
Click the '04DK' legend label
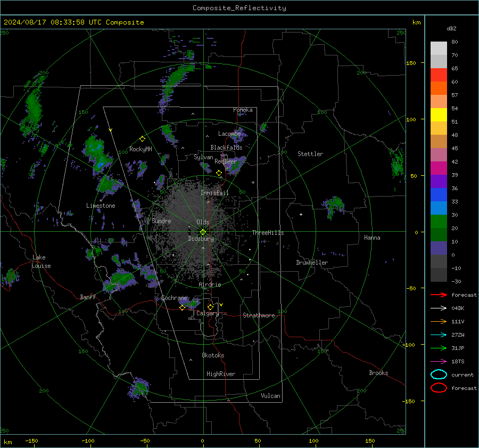click(x=458, y=308)
